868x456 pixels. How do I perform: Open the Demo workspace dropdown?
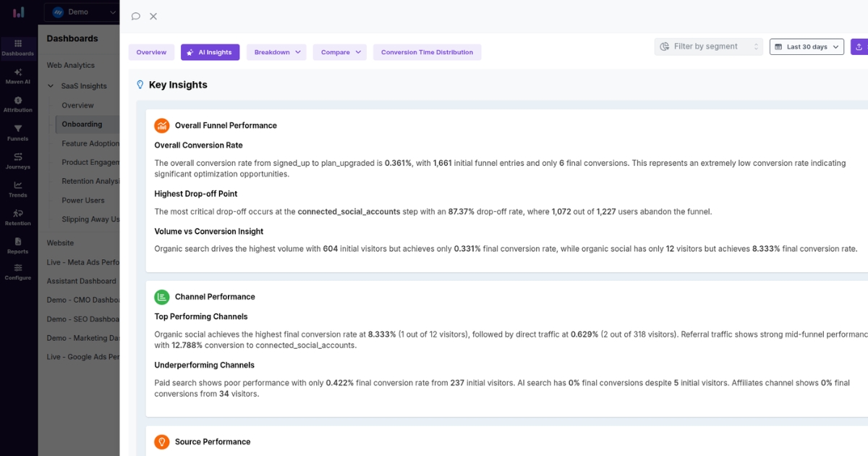point(81,12)
